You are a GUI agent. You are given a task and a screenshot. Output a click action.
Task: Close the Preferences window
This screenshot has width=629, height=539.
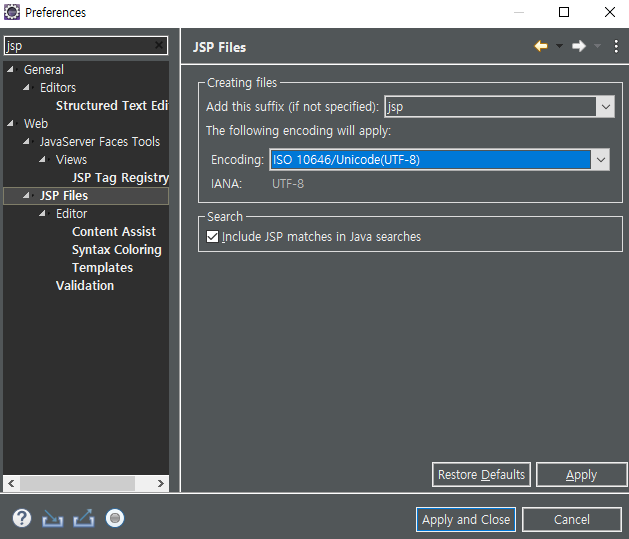(x=610, y=12)
